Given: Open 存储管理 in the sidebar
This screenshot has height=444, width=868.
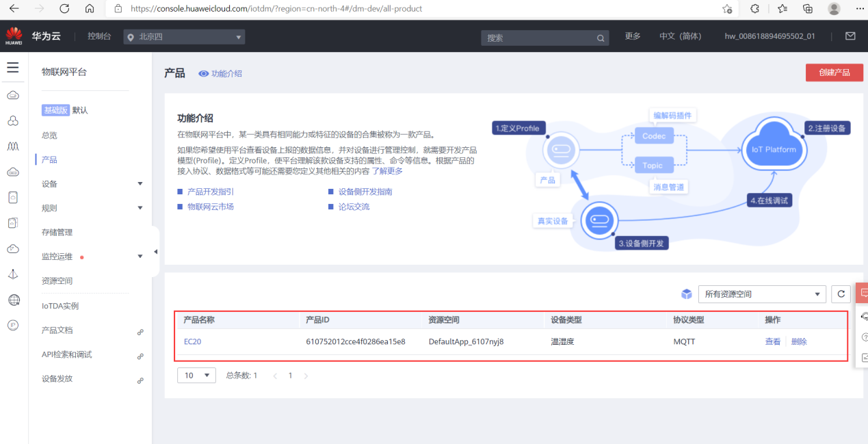Looking at the screenshot, I should tap(57, 233).
